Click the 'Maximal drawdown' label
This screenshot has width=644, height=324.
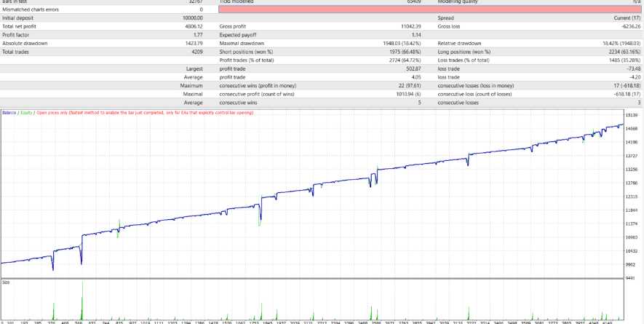pos(242,43)
